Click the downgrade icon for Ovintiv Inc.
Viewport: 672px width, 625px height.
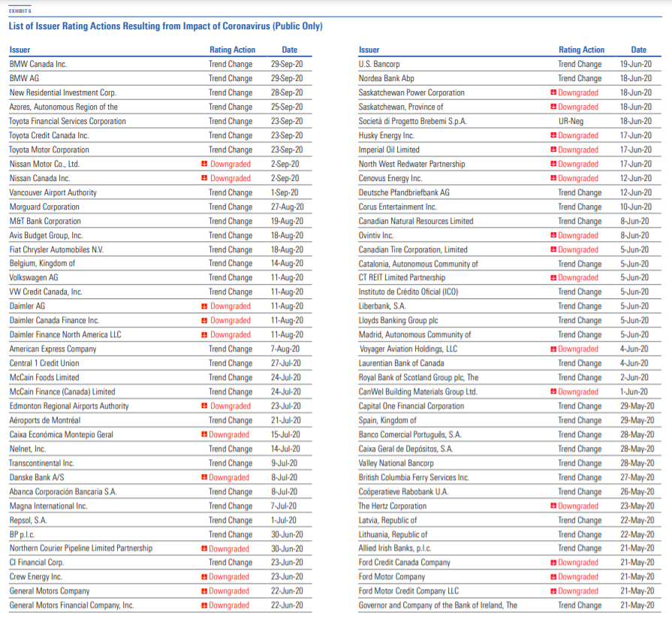553,235
